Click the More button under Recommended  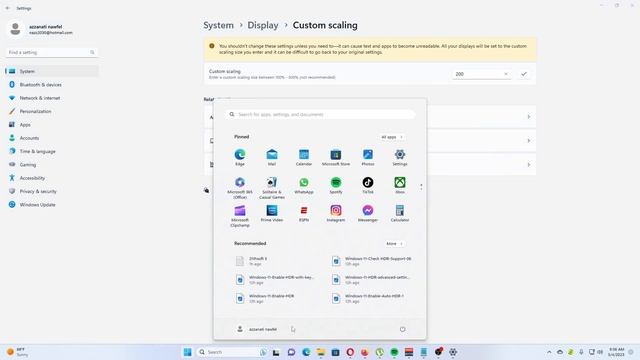pyautogui.click(x=394, y=244)
